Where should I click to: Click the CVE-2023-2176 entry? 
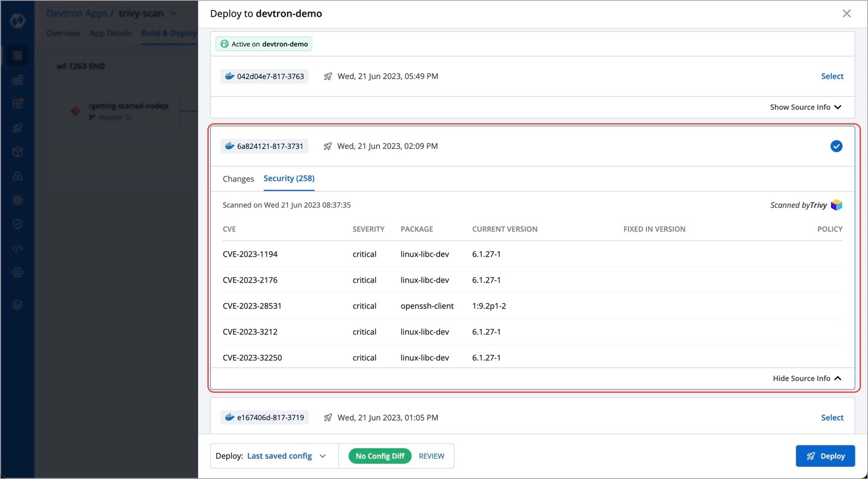pyautogui.click(x=250, y=280)
